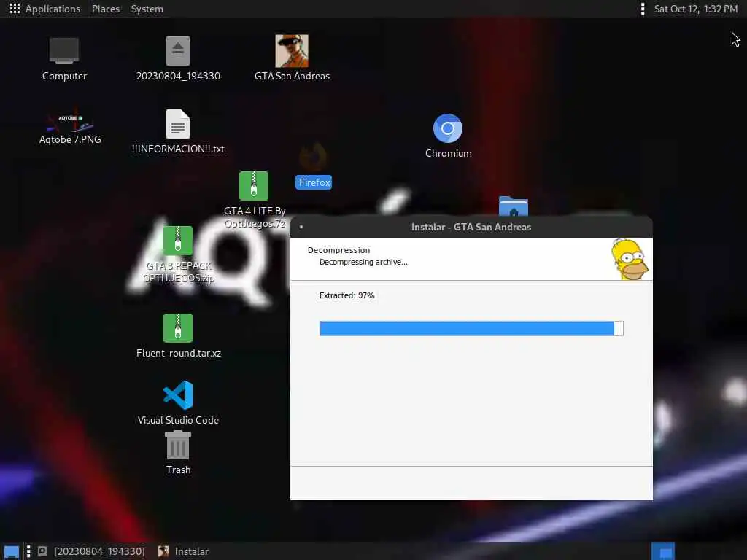Open Visual Studio Code from the desktop
The image size is (747, 560).
[178, 394]
